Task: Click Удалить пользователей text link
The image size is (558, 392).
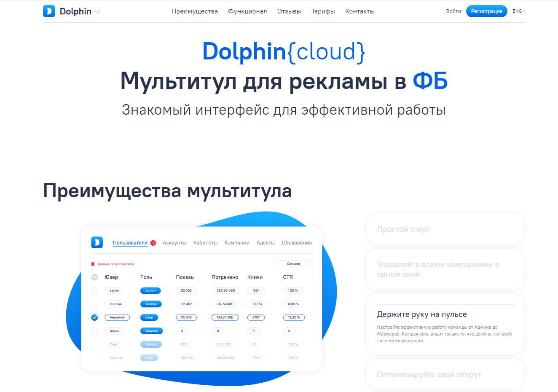Action: click(115, 264)
